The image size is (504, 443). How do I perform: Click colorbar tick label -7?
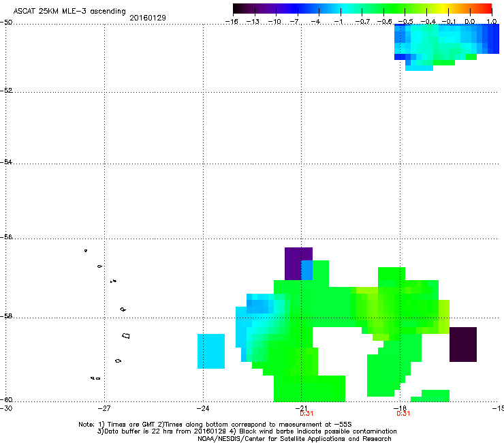click(295, 22)
